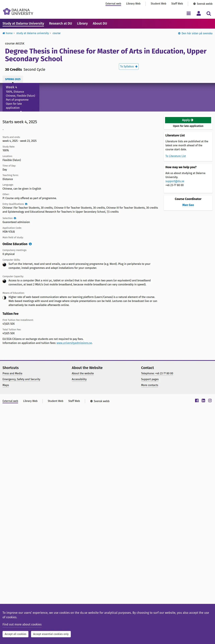This screenshot has height=644, width=215.
Task: Click the Facebook icon in footer
Action: tap(197, 401)
